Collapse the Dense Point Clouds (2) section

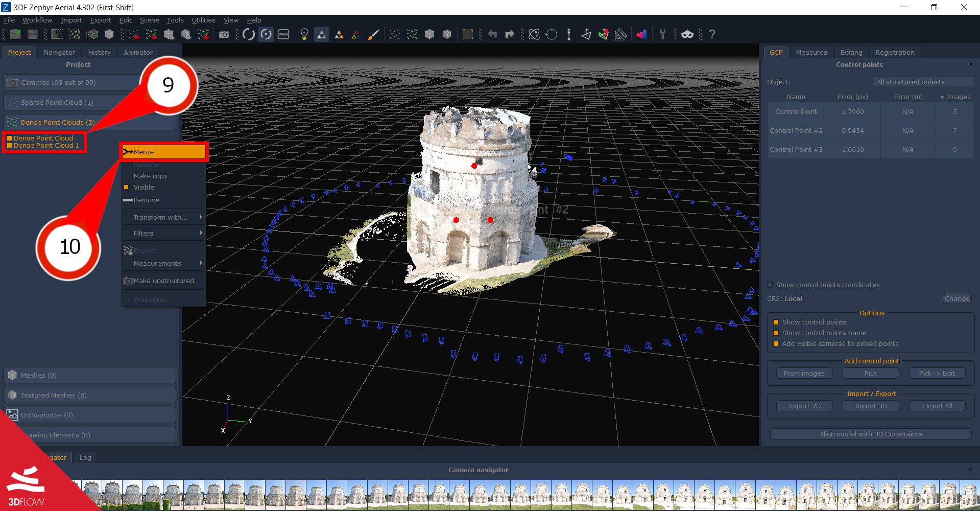[90, 123]
